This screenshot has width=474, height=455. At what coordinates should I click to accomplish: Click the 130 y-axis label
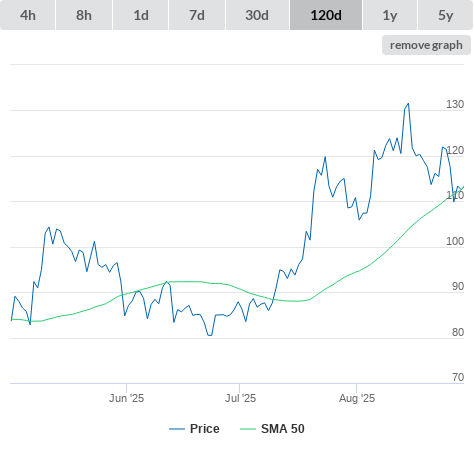pyautogui.click(x=455, y=104)
